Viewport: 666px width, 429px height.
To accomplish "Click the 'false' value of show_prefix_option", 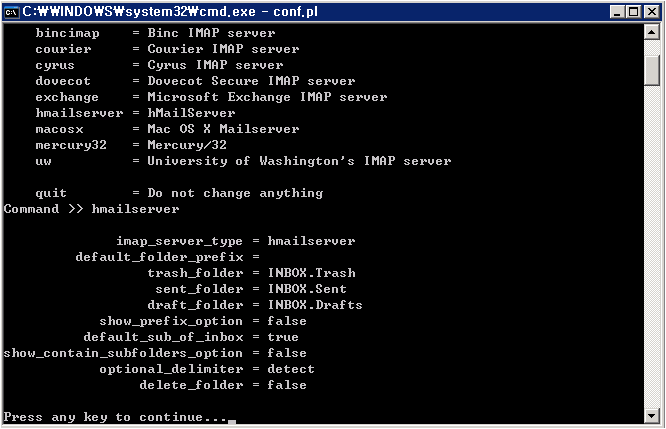I will (x=287, y=321).
